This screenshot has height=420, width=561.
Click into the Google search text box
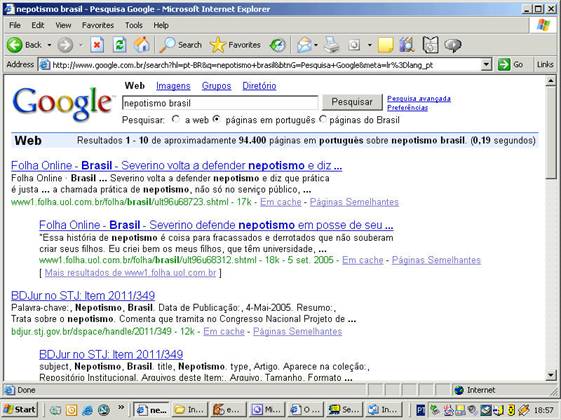220,103
